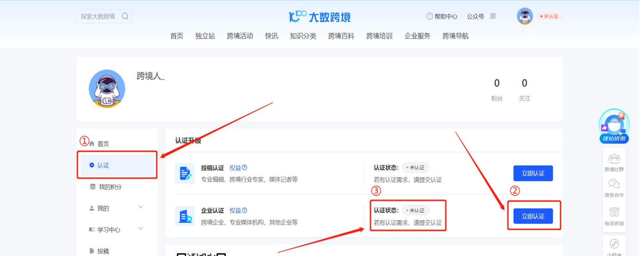644x256 pixels.
Task: Click the 企业认证 building icon
Action: pos(185,216)
